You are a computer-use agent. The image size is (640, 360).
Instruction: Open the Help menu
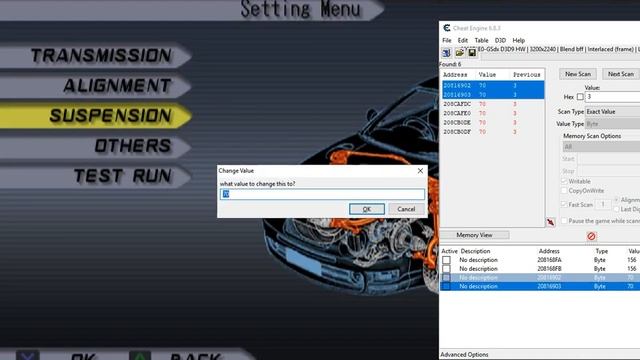coord(518,40)
